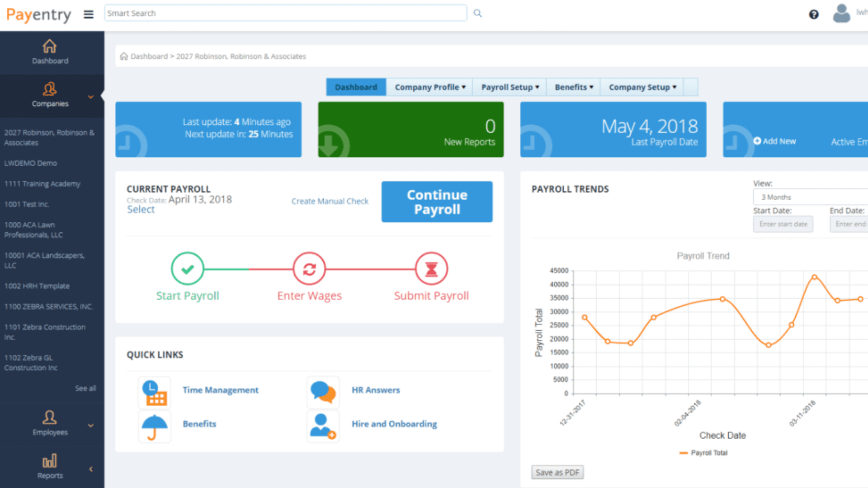
Task: Expand the Reports chevron arrow
Action: (91, 469)
